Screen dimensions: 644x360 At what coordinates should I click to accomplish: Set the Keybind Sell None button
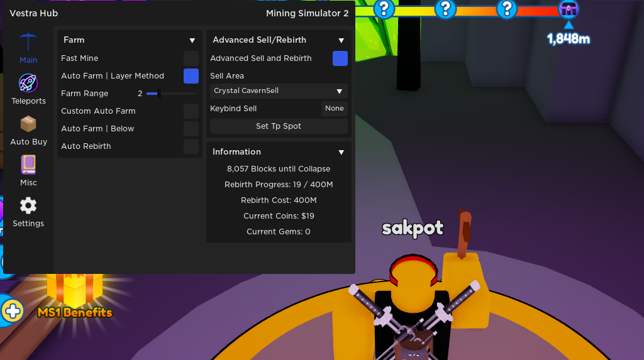[x=335, y=108]
